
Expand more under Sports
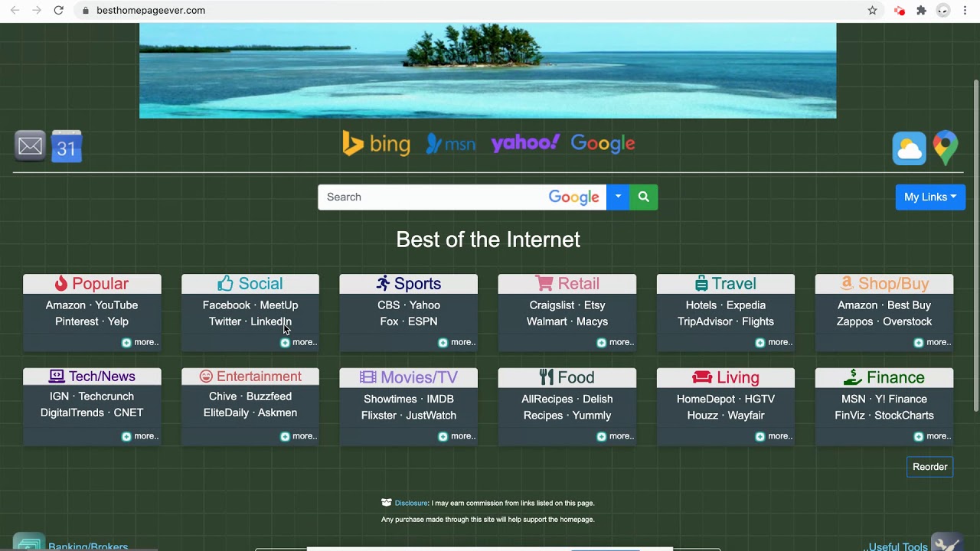tap(457, 342)
